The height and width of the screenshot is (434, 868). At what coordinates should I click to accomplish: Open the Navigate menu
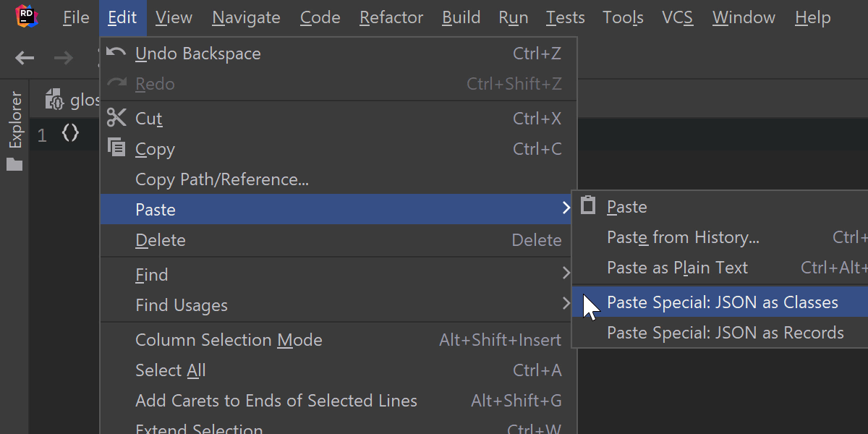[x=246, y=17]
